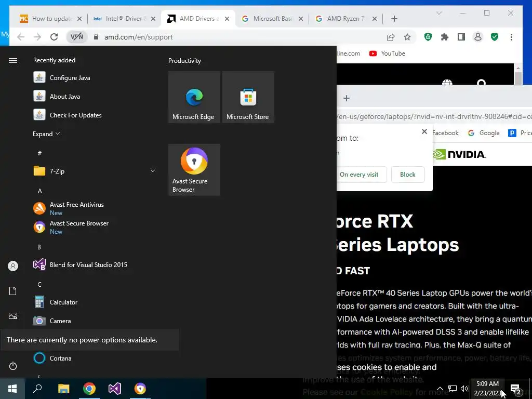
Task: Open the user account icon in Start
Action: coord(13,266)
